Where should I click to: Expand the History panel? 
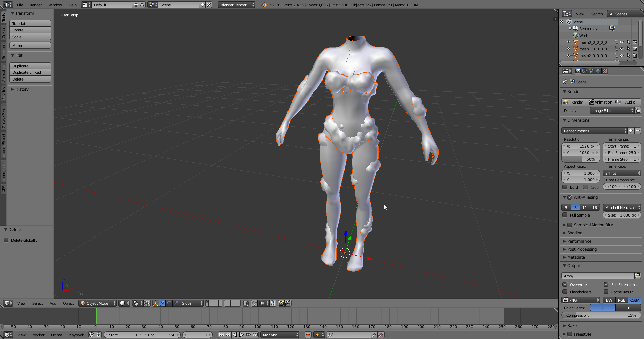tap(22, 89)
